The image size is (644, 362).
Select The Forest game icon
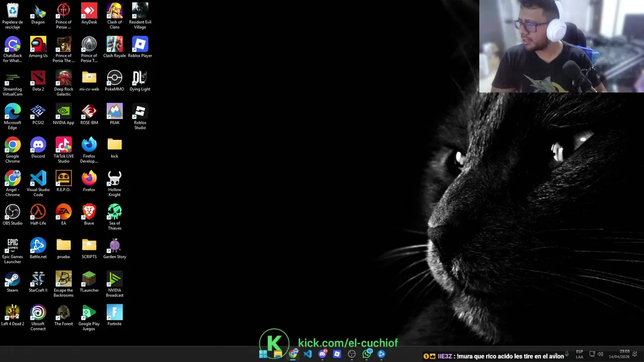(63, 315)
